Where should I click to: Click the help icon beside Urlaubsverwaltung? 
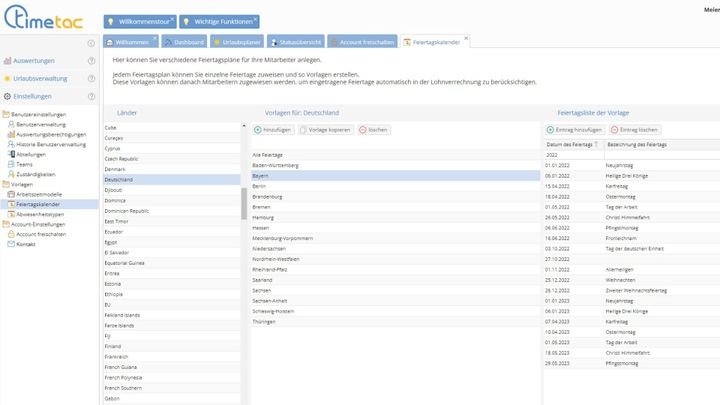(92, 78)
